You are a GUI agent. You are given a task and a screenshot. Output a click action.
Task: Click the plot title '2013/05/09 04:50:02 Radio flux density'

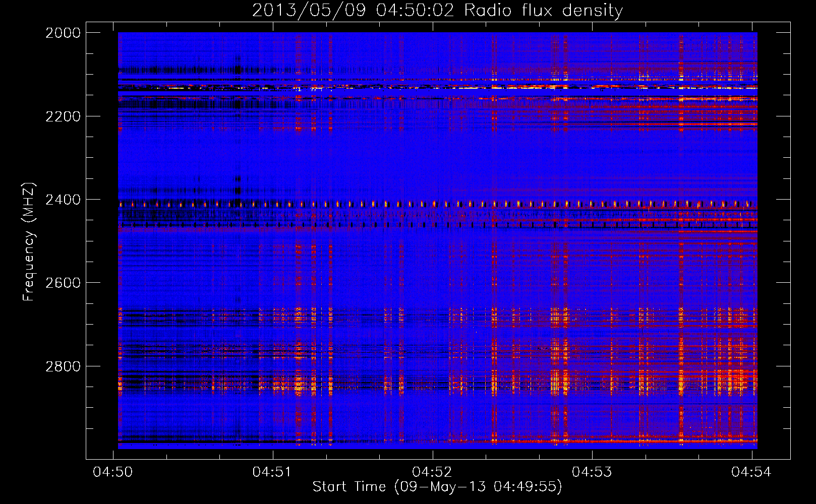tap(437, 10)
